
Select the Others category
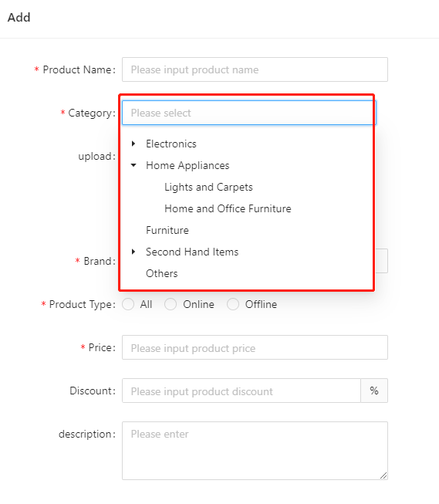click(162, 273)
